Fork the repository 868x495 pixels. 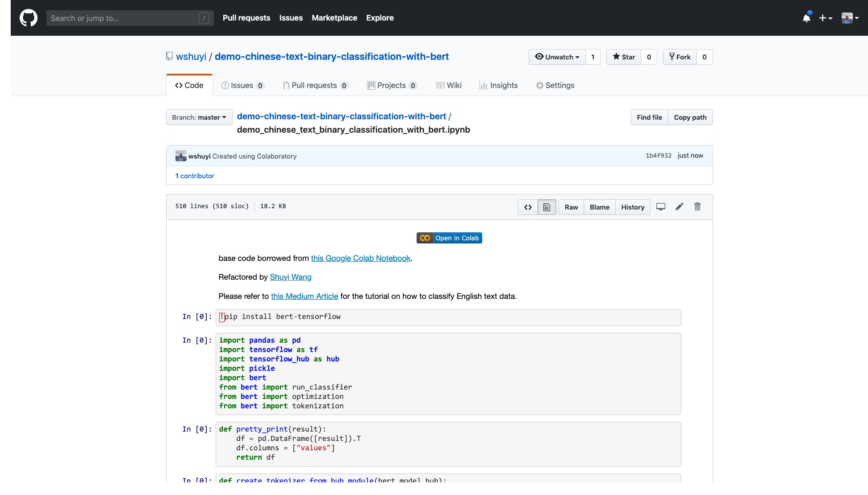(x=680, y=57)
